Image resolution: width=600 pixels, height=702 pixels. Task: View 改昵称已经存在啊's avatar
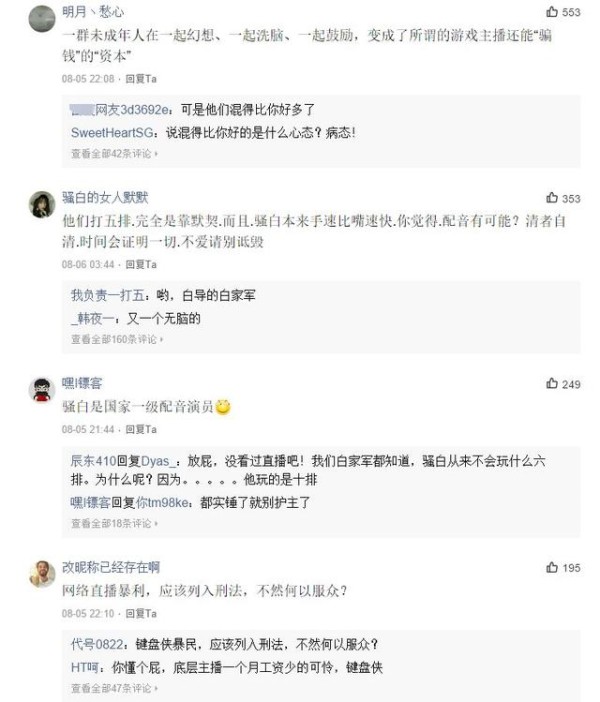click(x=41, y=573)
